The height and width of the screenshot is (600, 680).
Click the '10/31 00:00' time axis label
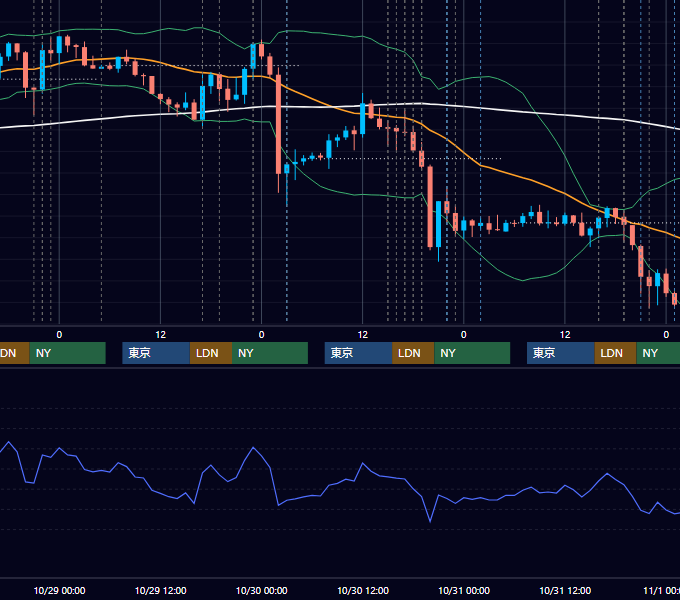[x=464, y=590]
